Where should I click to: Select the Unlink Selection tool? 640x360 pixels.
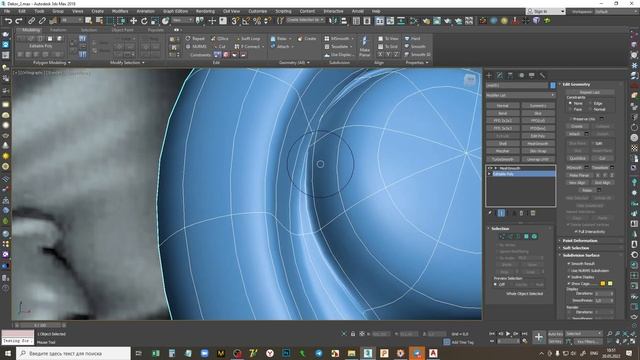(42, 20)
